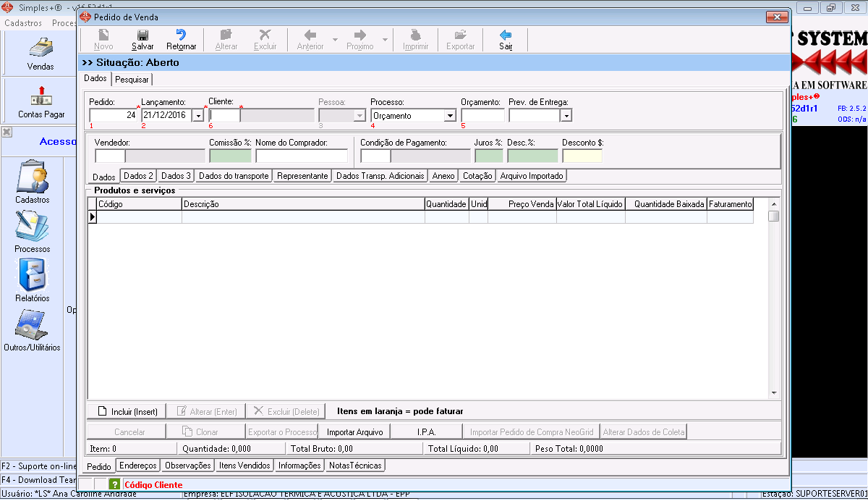The width and height of the screenshot is (868, 501).
Task: Open the disabled Pessoa dropdown
Action: coord(359,115)
